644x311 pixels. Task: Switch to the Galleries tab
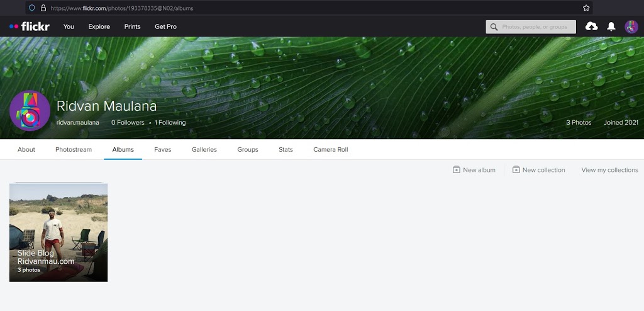click(204, 149)
